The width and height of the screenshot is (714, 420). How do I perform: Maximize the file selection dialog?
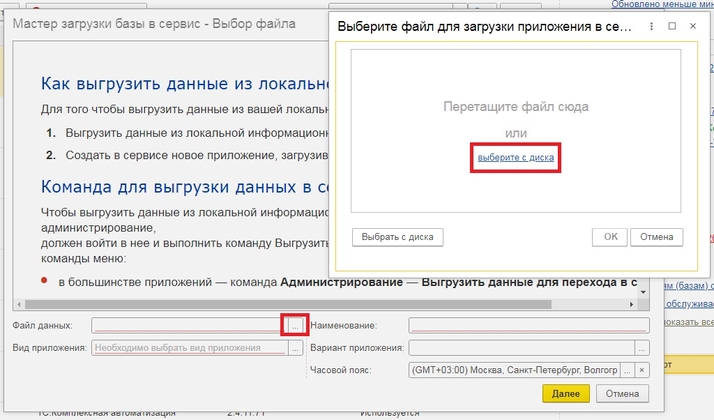[x=672, y=26]
